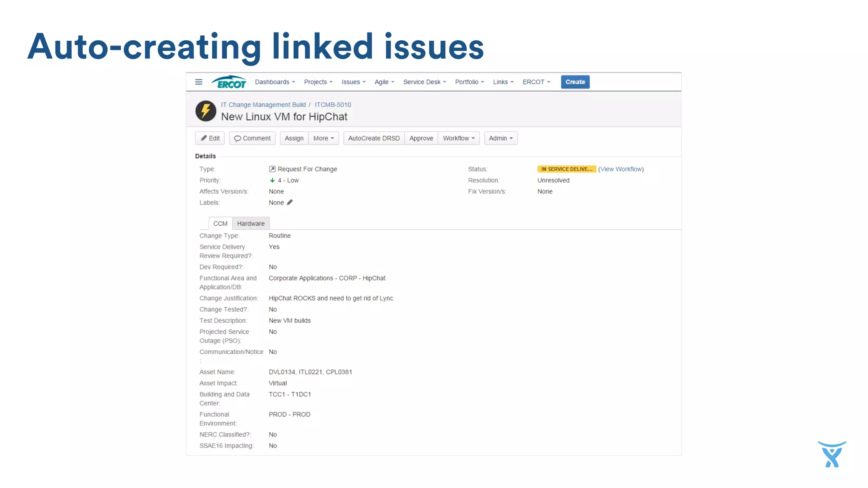
Task: Click the Atlassian logo on the slide
Action: coord(832,454)
